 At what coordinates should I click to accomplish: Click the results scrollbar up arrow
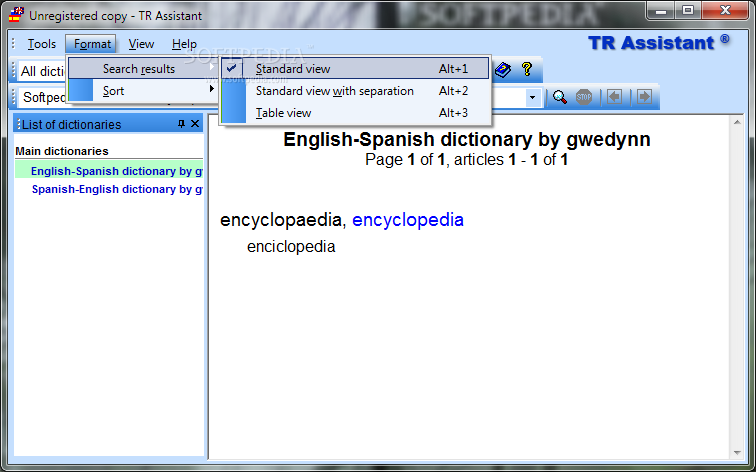pyautogui.click(x=737, y=122)
